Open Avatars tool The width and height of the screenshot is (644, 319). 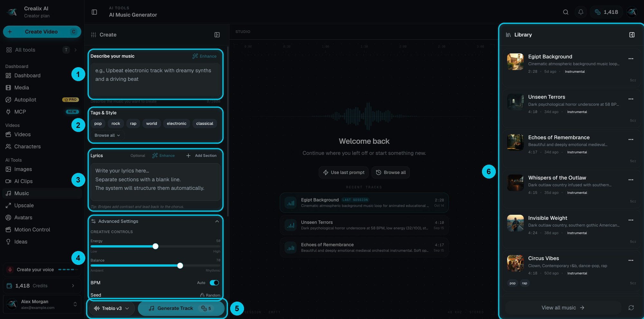coord(42,217)
